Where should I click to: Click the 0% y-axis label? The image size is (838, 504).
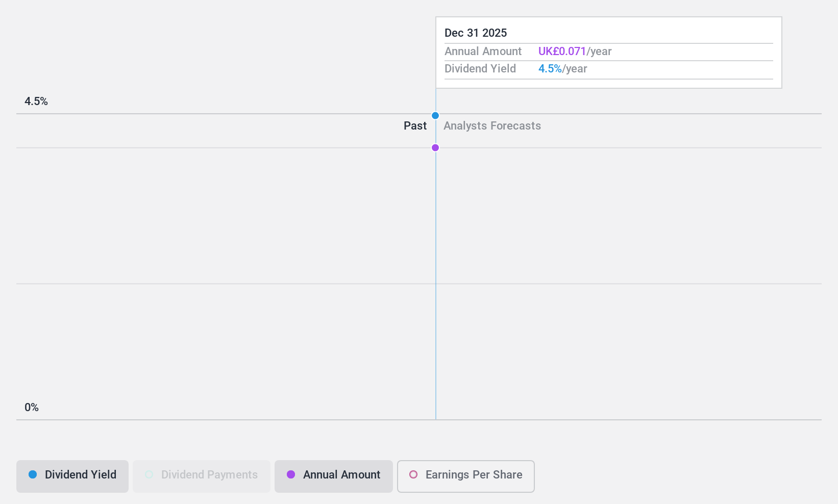pos(32,408)
